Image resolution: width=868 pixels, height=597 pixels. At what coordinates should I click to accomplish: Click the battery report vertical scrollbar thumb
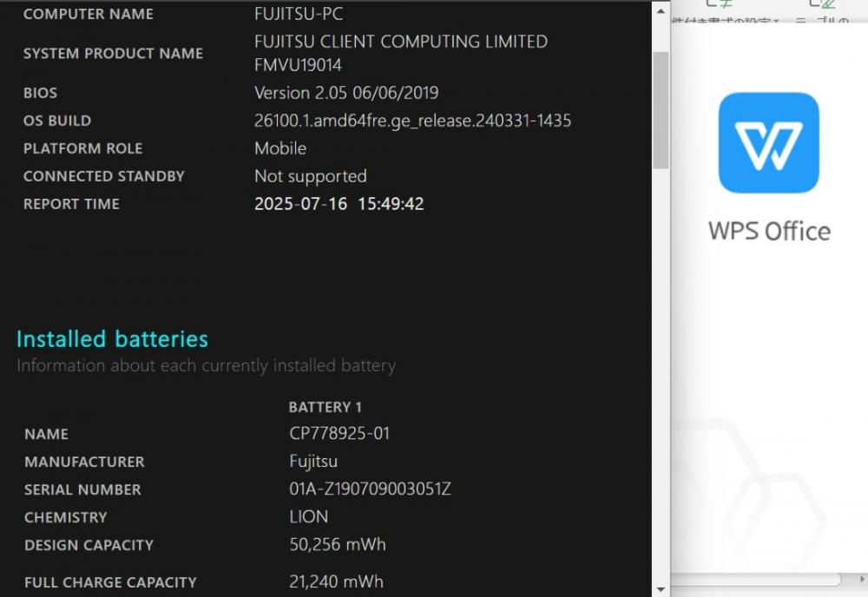coord(661,110)
